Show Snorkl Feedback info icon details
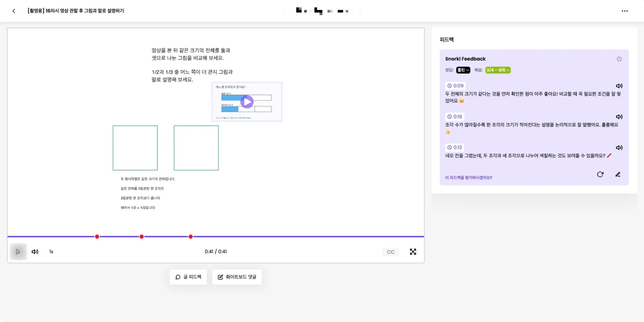Screen dimensions: 644x322 pyautogui.click(x=619, y=59)
